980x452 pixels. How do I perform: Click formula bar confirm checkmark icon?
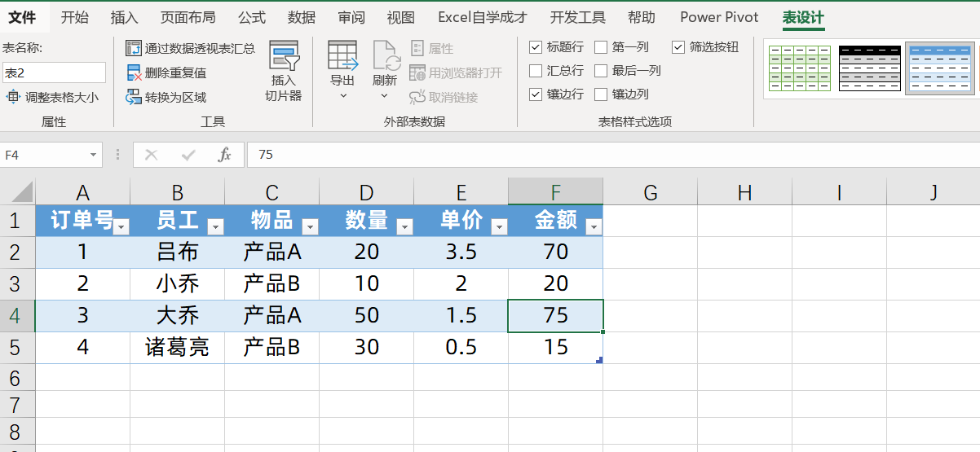point(188,155)
